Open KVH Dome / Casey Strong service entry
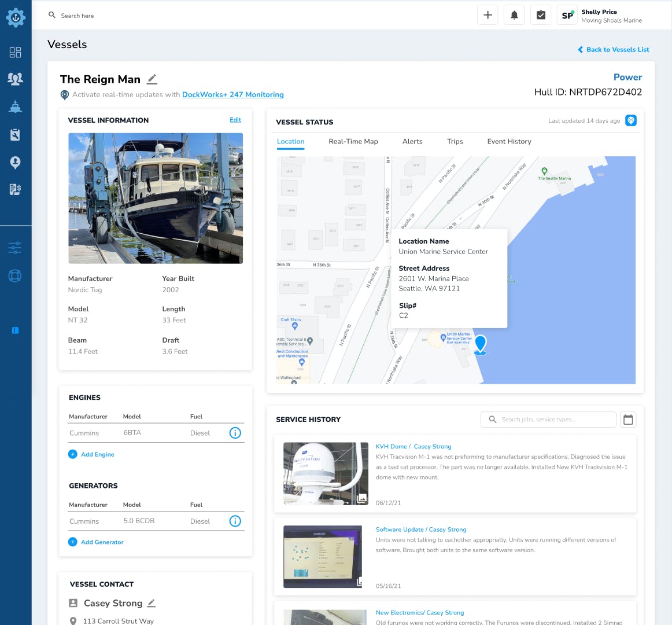This screenshot has width=672, height=625. point(413,447)
